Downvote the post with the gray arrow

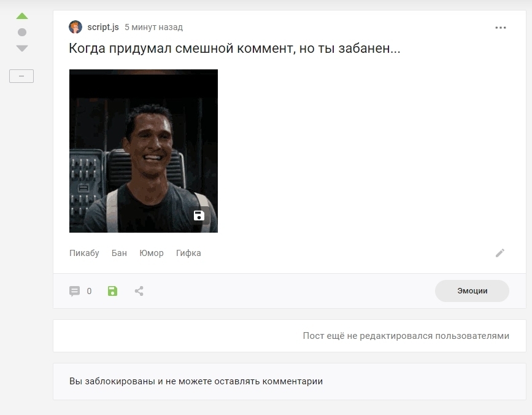pos(22,48)
